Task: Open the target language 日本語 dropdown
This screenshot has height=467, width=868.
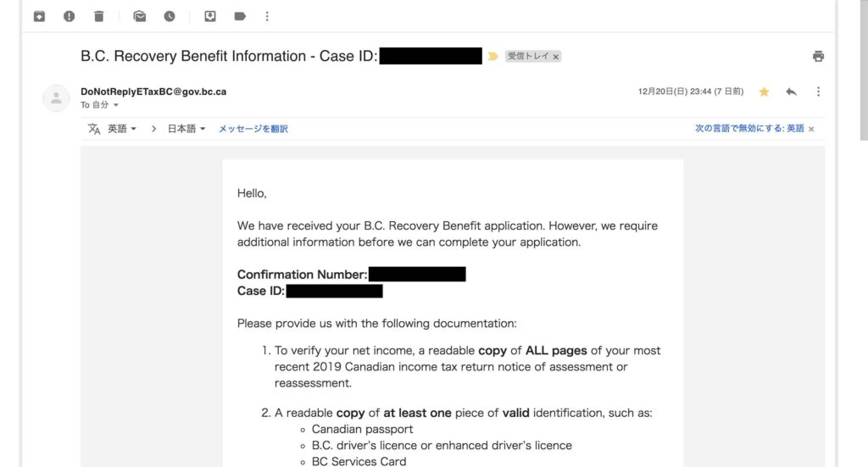Action: (186, 129)
